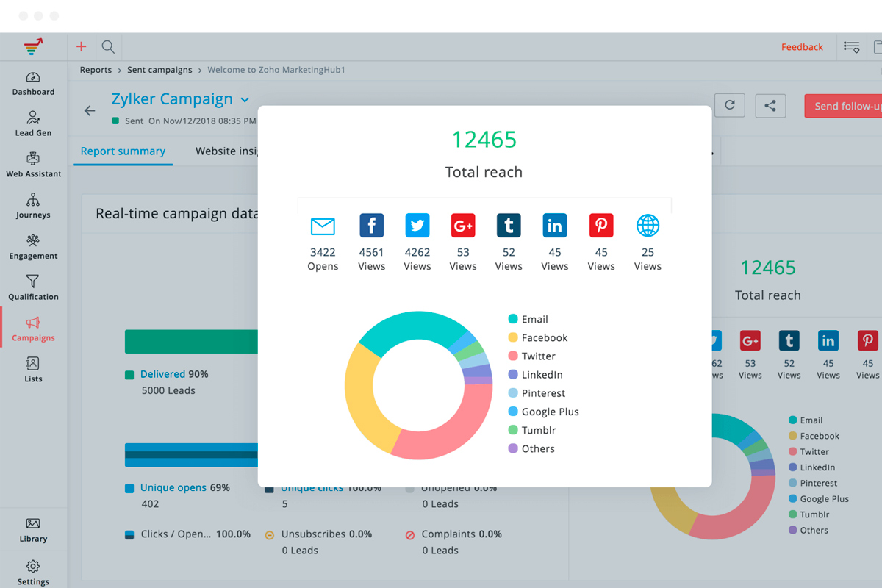This screenshot has height=588, width=882.
Task: Expand the Zylker Campaign dropdown arrow
Action: 245,100
